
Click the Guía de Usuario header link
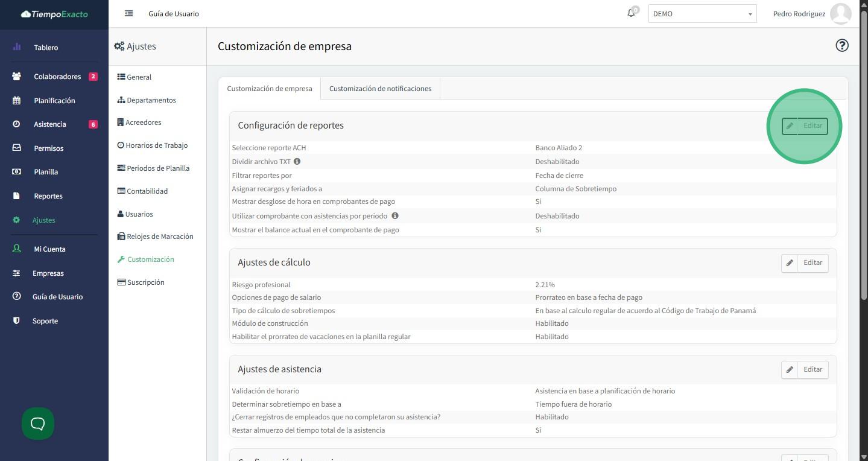tap(174, 14)
